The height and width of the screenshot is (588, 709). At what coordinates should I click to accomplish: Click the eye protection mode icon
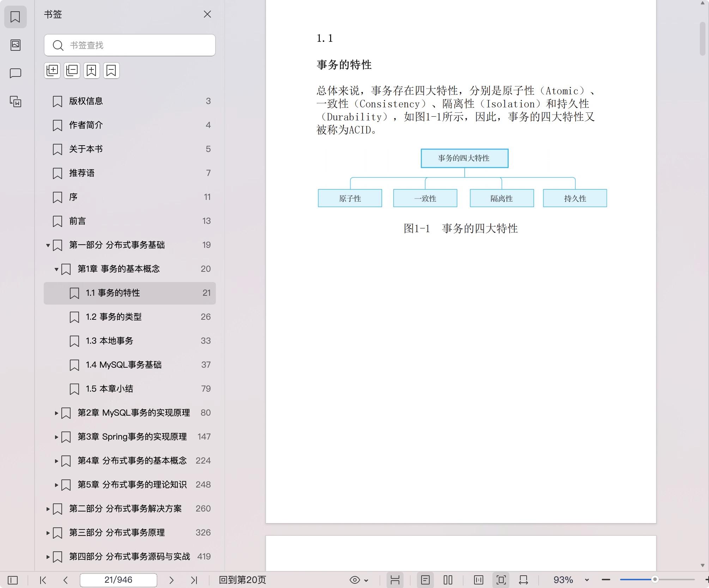coord(354,580)
